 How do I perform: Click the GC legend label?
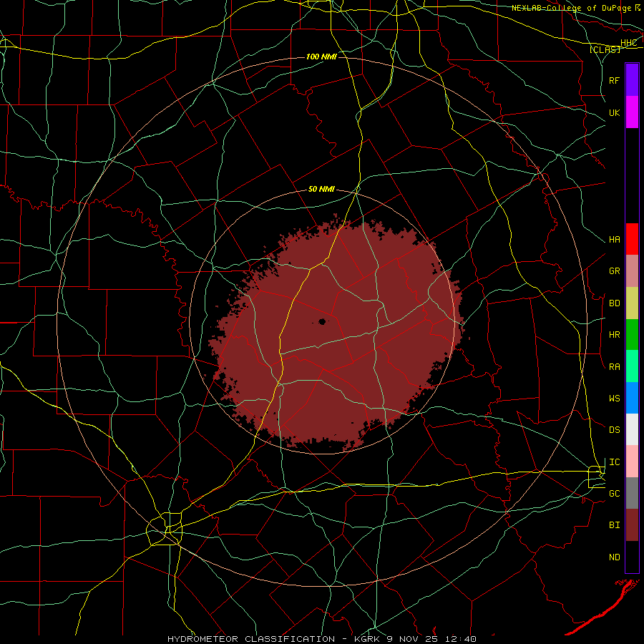tap(614, 494)
